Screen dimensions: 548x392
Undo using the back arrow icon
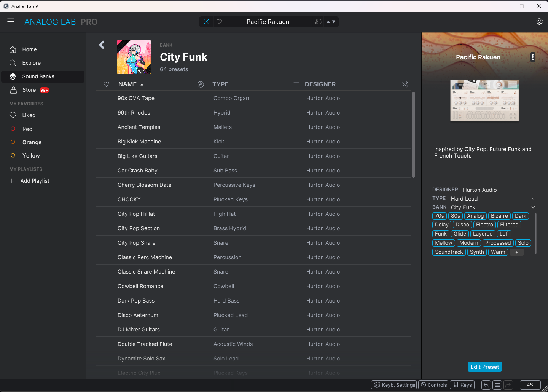click(486, 385)
